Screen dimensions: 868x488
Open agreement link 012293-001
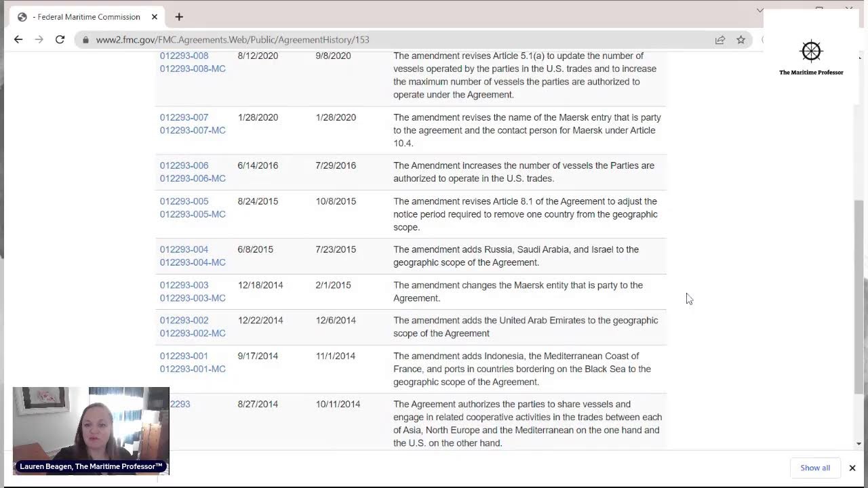(184, 356)
